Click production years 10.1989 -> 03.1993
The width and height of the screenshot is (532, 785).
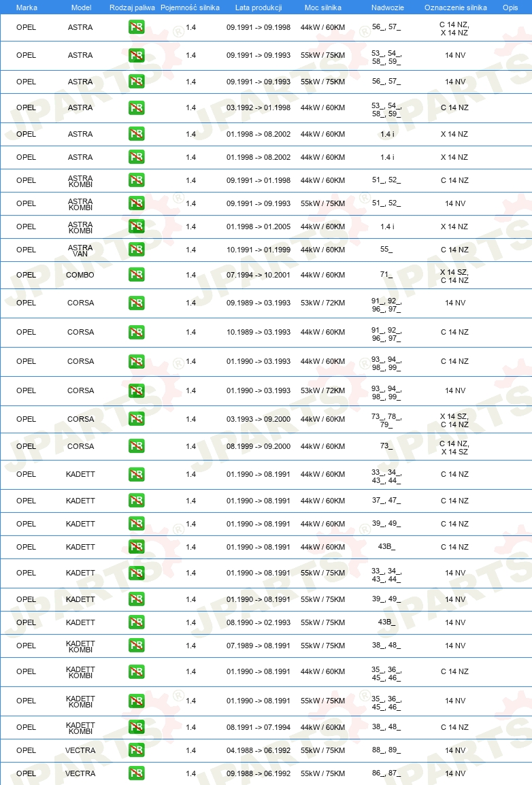point(259,332)
